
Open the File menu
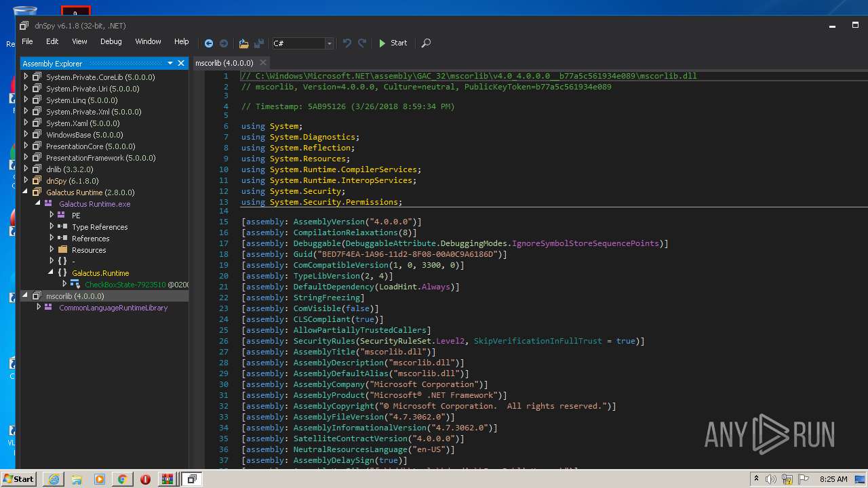pos(27,41)
